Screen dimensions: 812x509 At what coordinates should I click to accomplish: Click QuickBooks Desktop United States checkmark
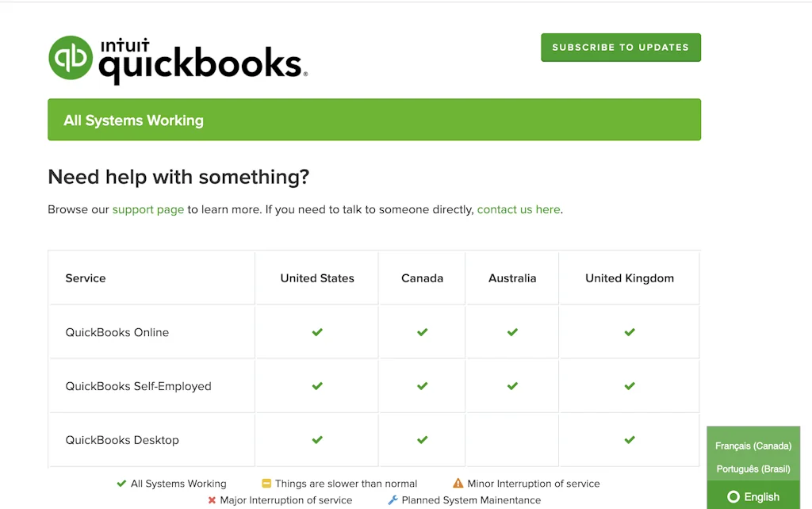point(317,440)
